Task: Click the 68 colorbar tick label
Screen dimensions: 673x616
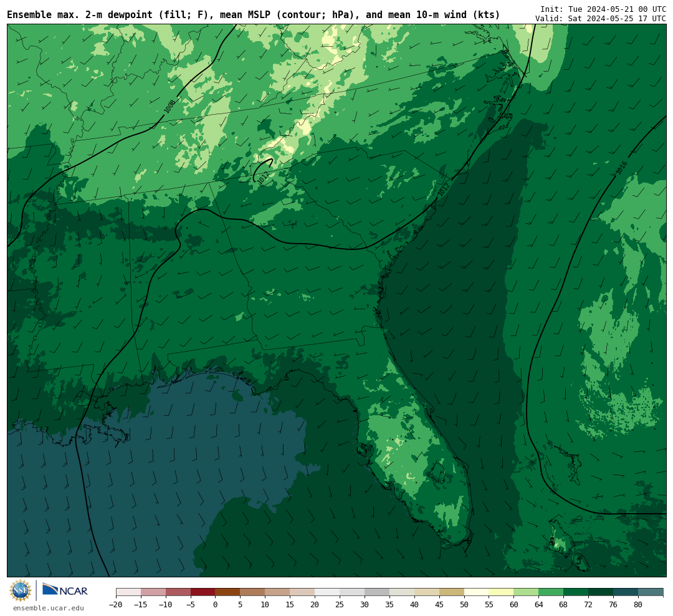Action: coord(564,604)
